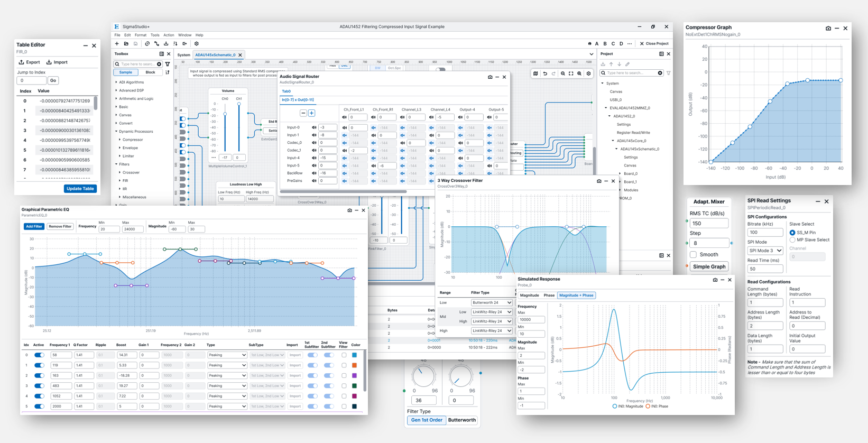
Task: Click the Jump to Index input field
Action: click(32, 81)
